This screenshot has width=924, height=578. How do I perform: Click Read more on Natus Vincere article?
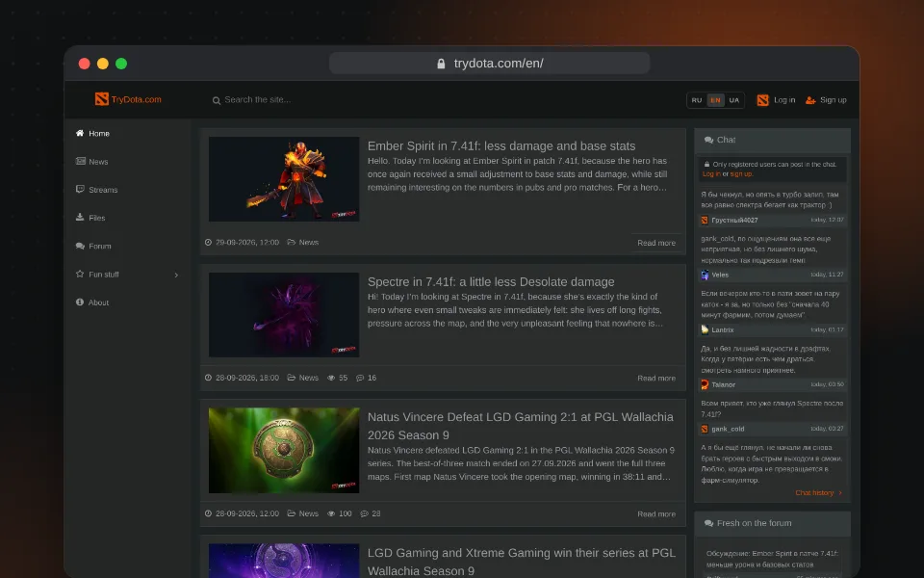click(x=656, y=513)
